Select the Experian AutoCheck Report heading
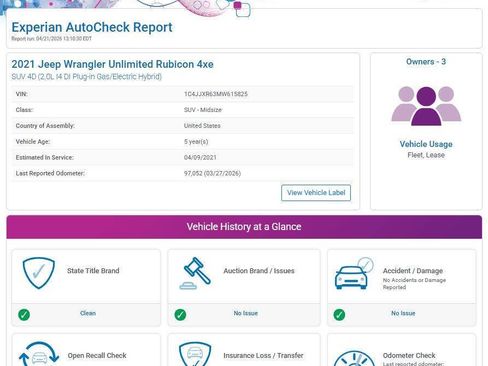 click(92, 27)
